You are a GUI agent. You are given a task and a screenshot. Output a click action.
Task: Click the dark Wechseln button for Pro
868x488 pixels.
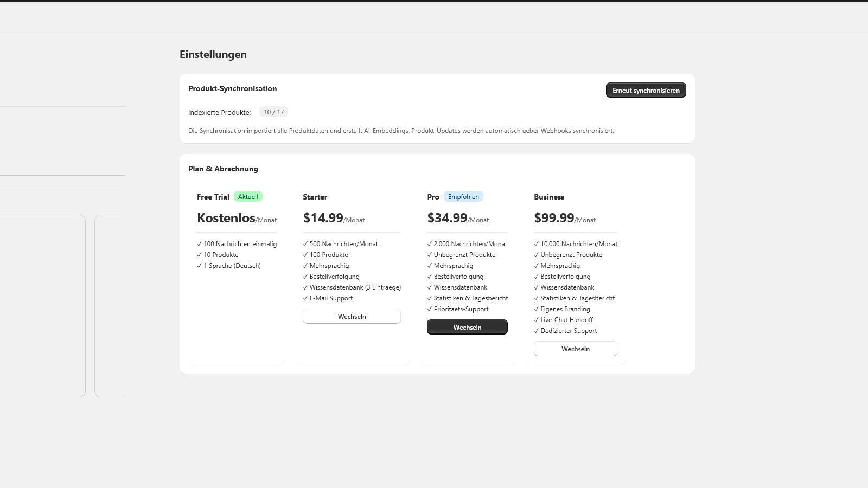coord(467,327)
